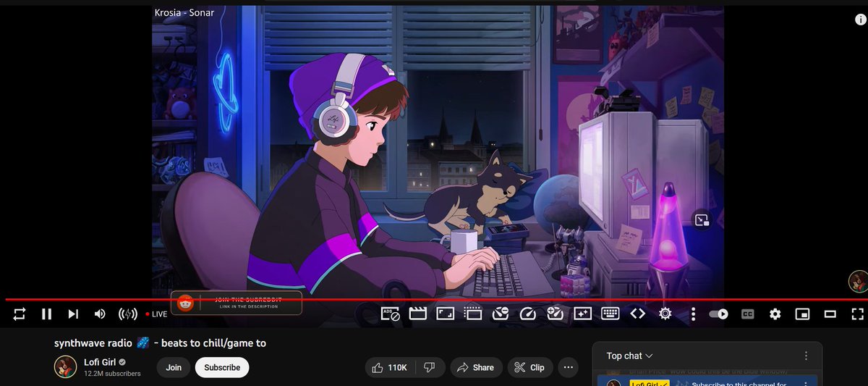Click the Join membership button

[x=174, y=367]
